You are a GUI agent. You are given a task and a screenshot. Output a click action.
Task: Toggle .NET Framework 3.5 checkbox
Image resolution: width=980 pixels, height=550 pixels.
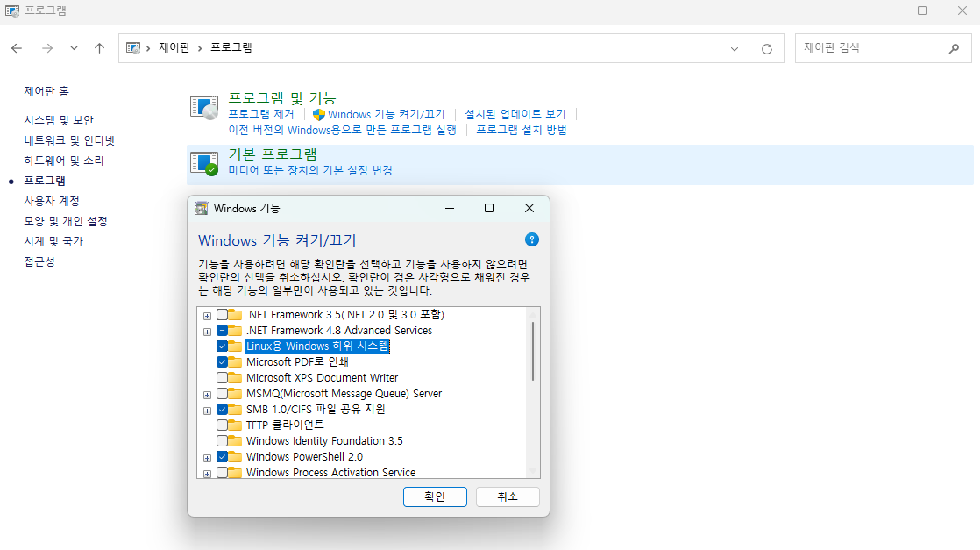pyautogui.click(x=222, y=315)
